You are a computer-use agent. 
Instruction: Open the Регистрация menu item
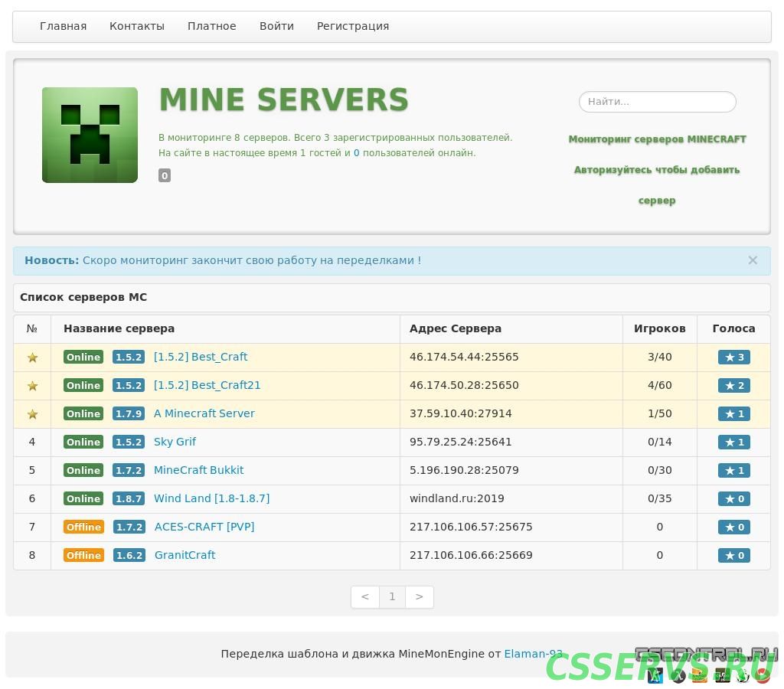(353, 26)
